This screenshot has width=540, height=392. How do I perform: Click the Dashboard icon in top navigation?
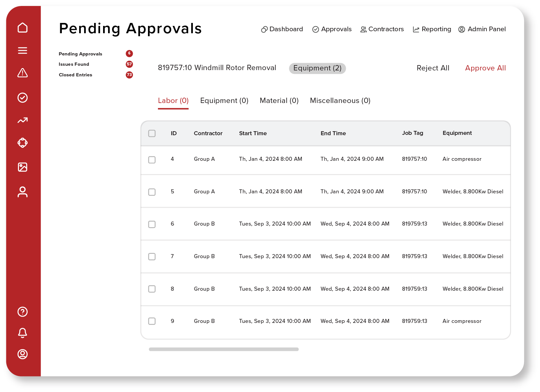pos(264,30)
